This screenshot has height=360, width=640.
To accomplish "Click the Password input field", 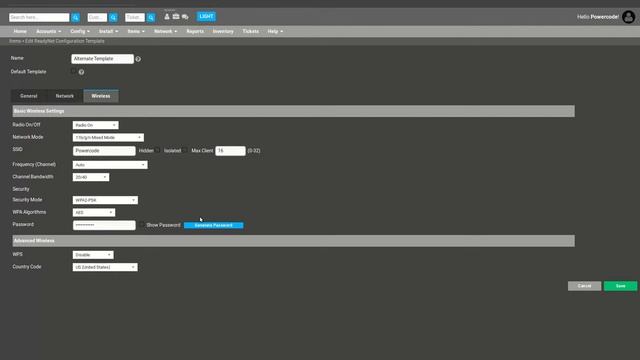I will (104, 225).
